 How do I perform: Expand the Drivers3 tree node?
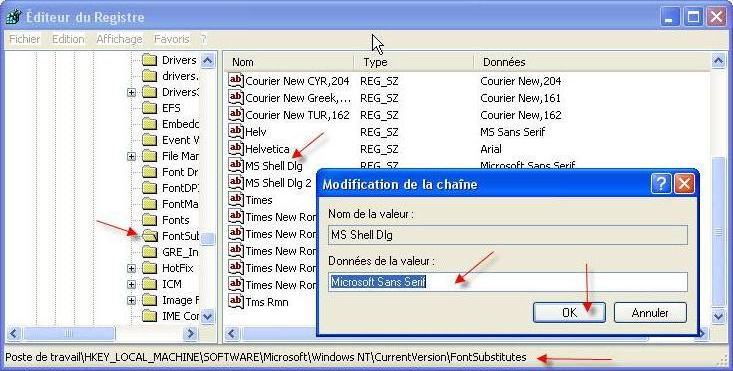[131, 93]
